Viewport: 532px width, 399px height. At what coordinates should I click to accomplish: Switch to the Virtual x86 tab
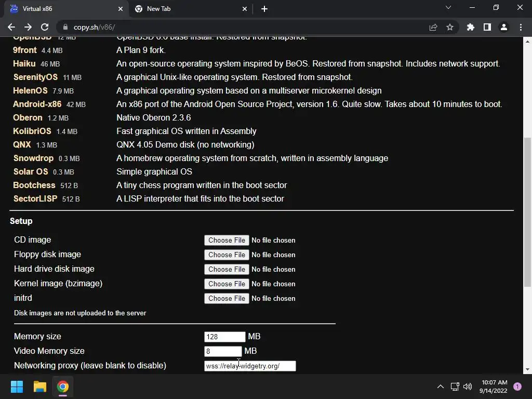66,9
